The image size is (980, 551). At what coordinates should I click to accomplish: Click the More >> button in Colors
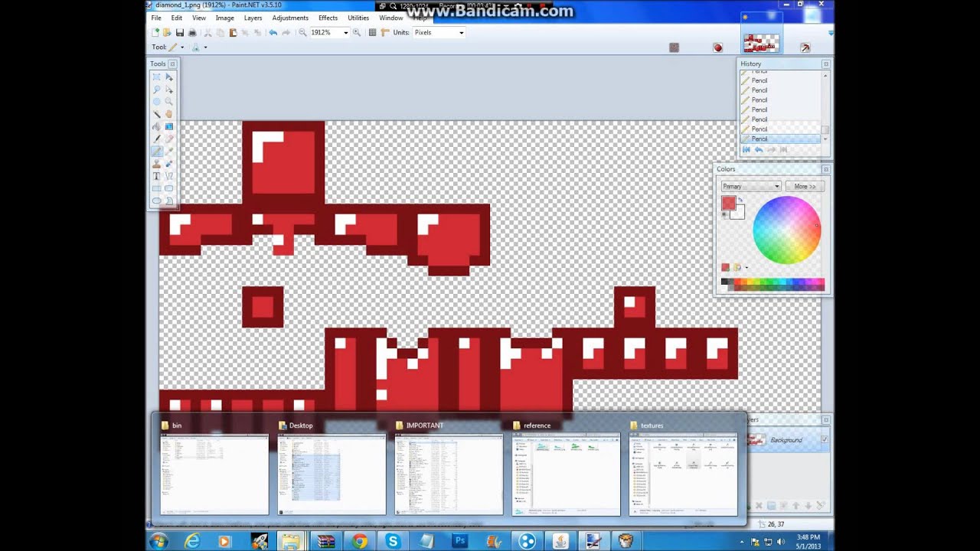[x=805, y=186]
